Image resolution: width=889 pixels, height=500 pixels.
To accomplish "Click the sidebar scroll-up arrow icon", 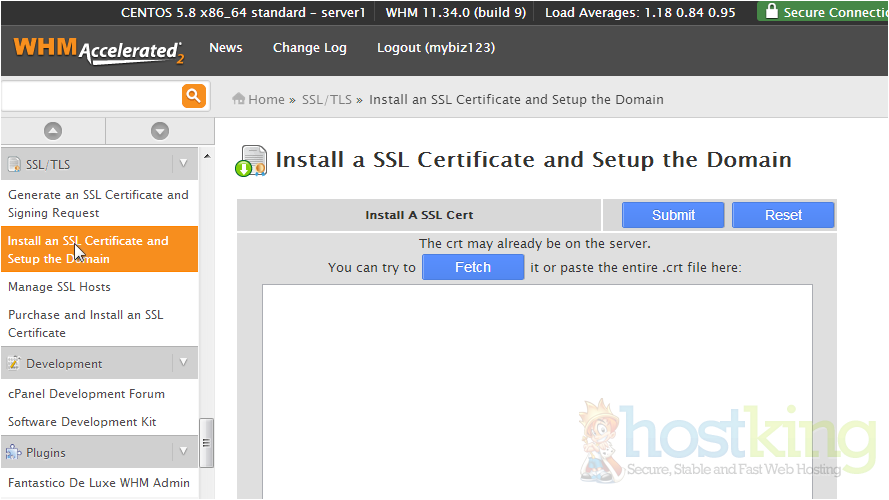I will (x=53, y=131).
